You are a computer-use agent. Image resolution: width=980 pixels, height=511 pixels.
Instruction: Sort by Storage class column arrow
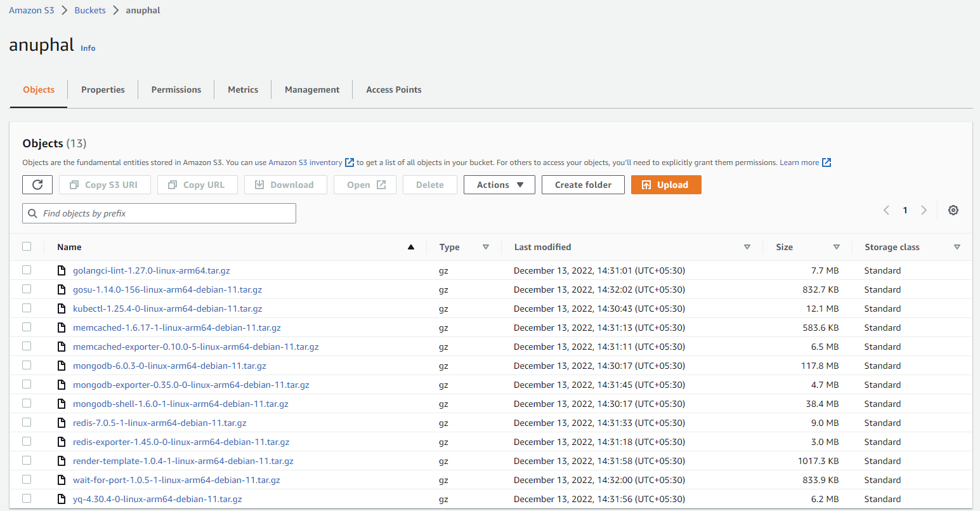(x=957, y=247)
